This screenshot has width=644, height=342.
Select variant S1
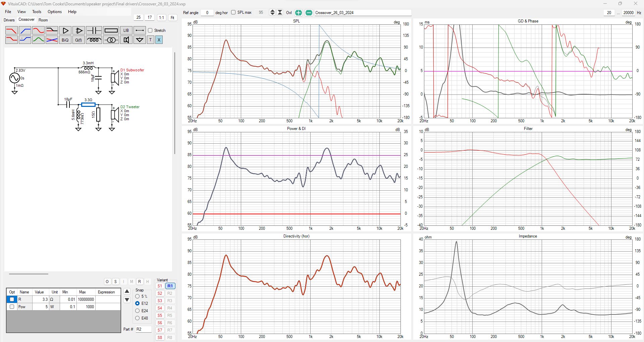click(x=160, y=286)
